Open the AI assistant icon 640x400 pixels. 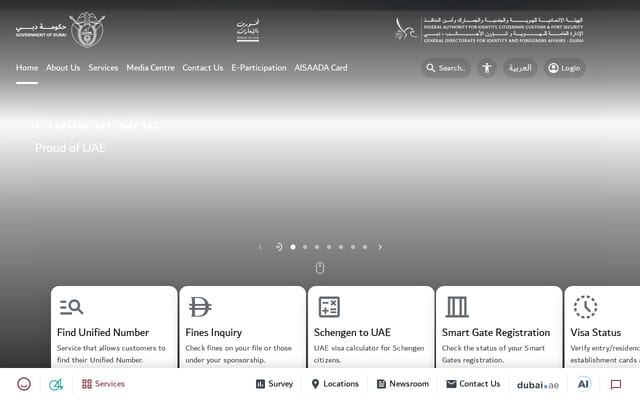pos(584,384)
